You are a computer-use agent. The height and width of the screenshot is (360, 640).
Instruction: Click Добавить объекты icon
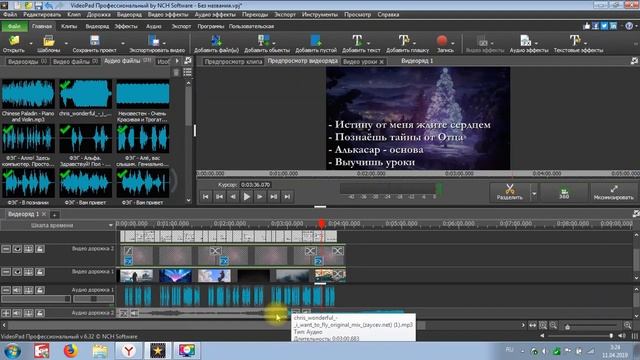[264, 40]
